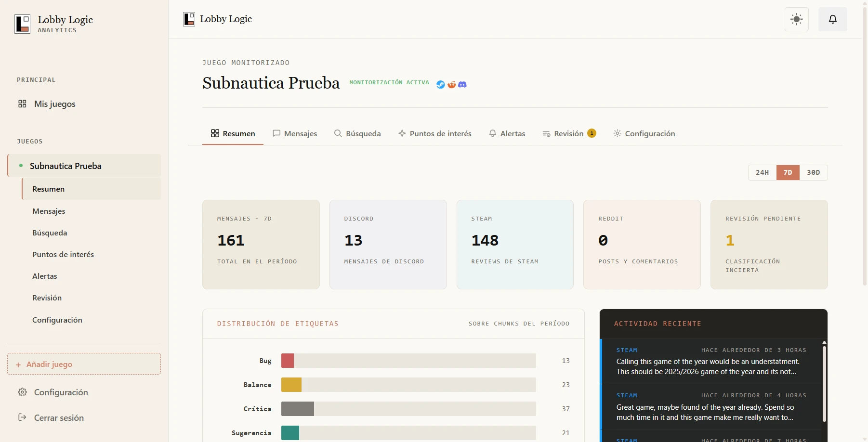Go to the Revisión tab

click(x=569, y=133)
